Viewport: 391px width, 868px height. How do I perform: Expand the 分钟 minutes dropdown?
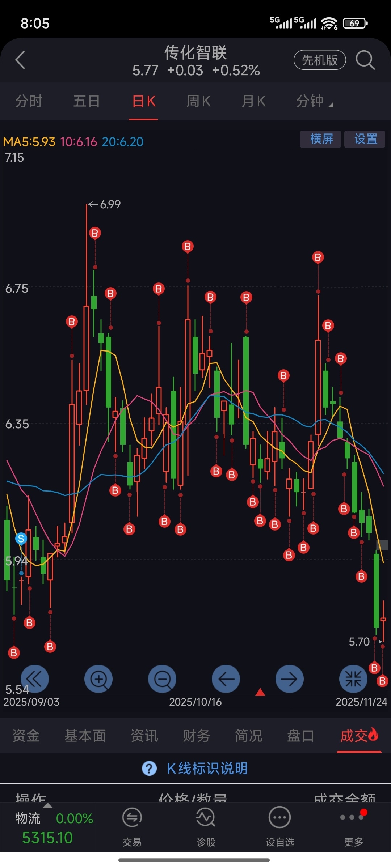point(314,101)
